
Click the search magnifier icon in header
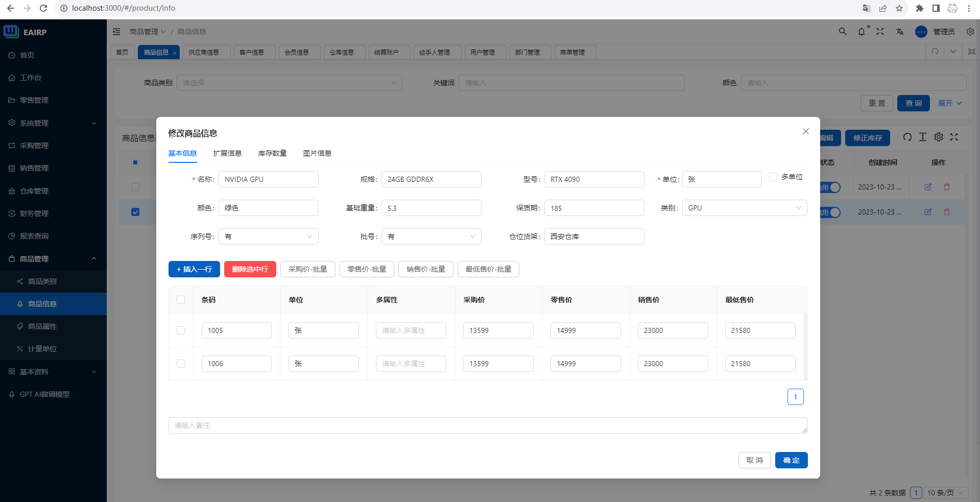tap(843, 32)
